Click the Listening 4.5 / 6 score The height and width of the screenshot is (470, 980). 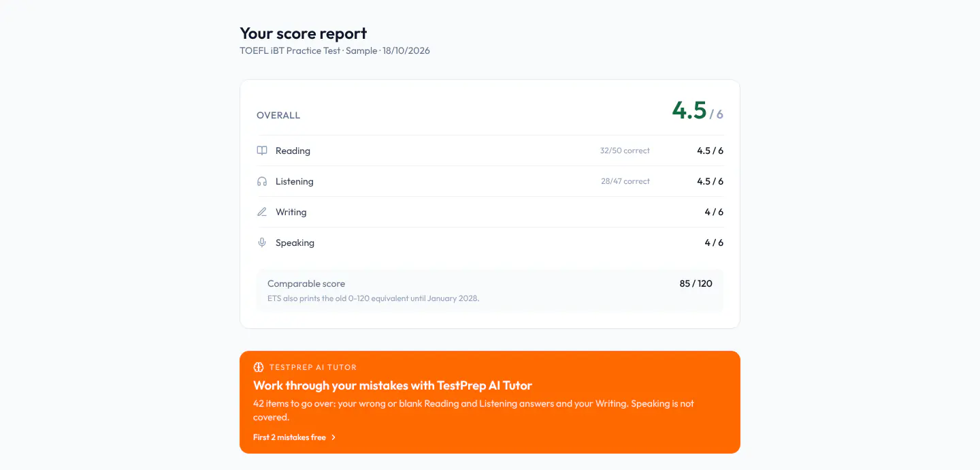click(710, 181)
